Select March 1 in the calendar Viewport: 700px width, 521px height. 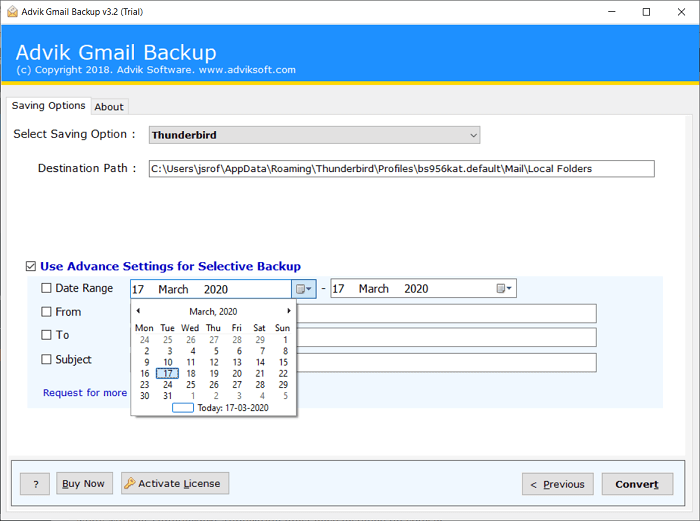pos(285,340)
